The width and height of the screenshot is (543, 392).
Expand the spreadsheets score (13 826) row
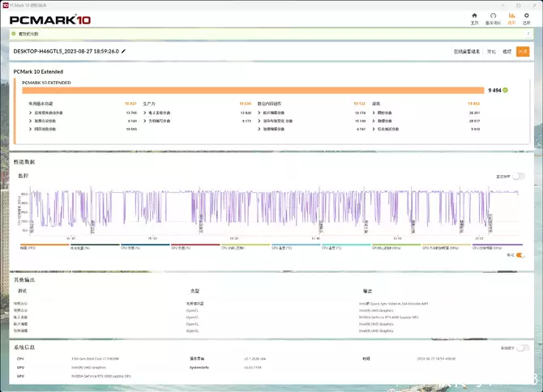coord(145,113)
